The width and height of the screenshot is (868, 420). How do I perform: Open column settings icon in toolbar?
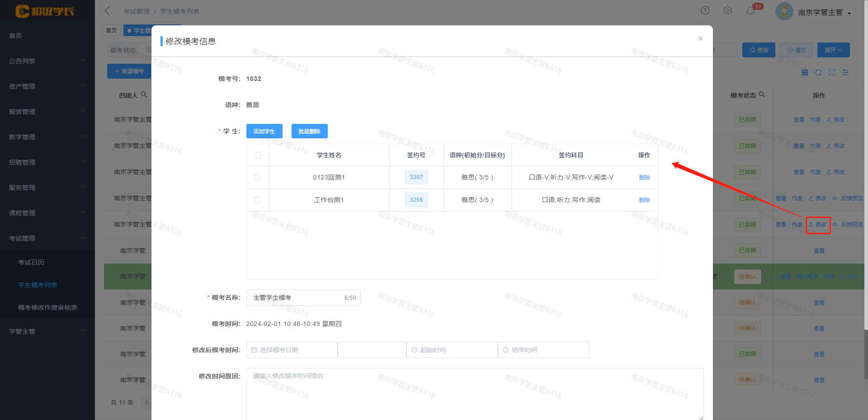point(845,72)
